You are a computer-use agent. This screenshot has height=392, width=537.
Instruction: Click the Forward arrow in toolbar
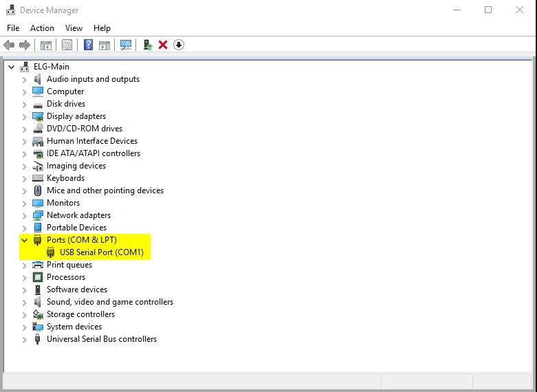coord(25,45)
